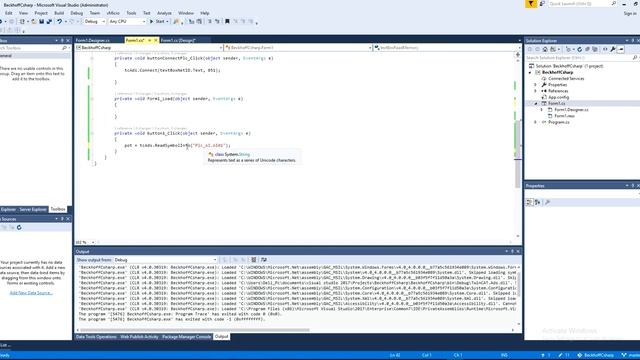
Task: Click Solution Explorer Pending Changes Filter icon
Action: pyautogui.click(x=568, y=49)
